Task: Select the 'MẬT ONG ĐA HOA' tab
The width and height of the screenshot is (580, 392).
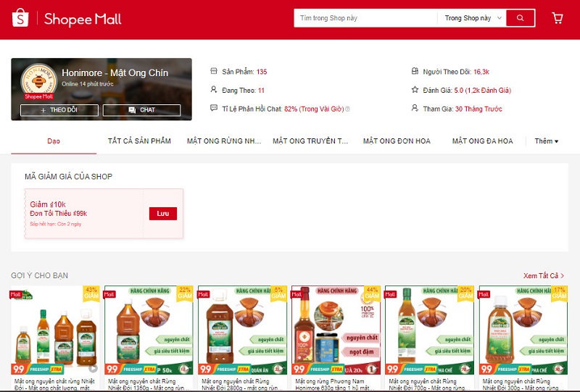Action: click(x=482, y=141)
